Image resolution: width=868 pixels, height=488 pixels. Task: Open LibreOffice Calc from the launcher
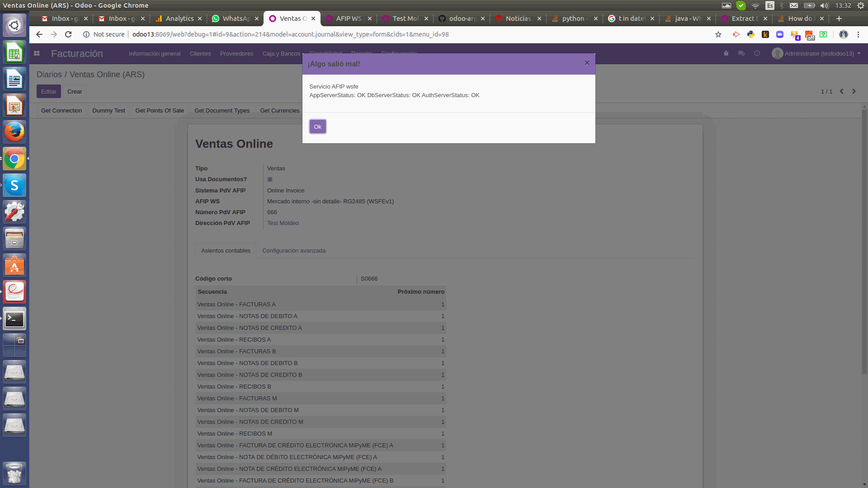pyautogui.click(x=14, y=52)
